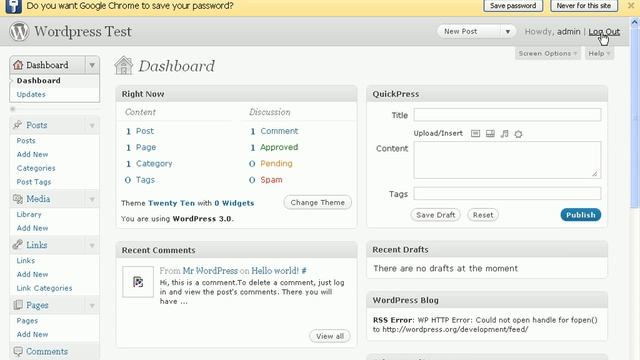Click the Wordpress Test site title
The width and height of the screenshot is (640, 360).
click(83, 31)
